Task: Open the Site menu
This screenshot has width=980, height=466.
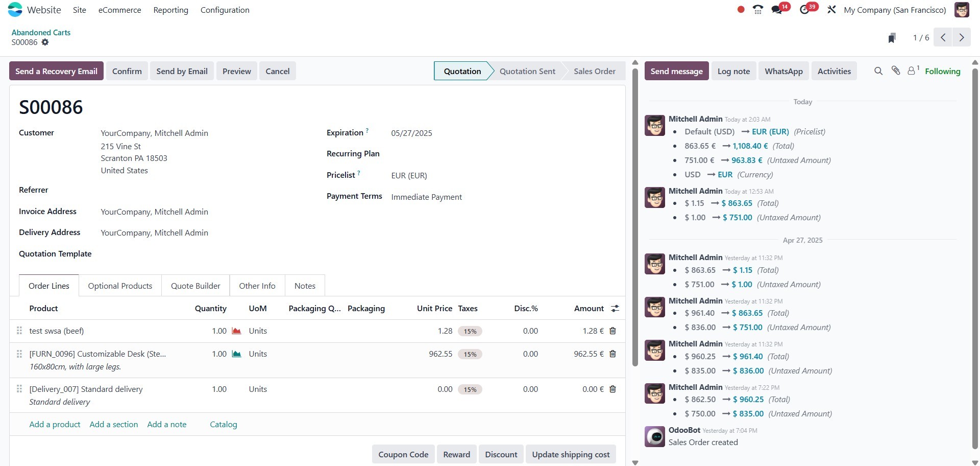Action: [x=80, y=10]
